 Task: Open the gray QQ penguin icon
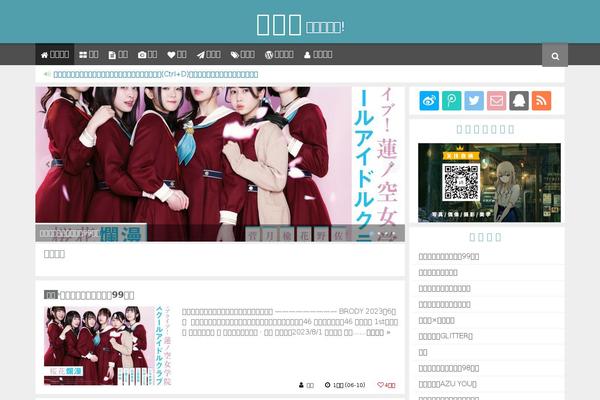pyautogui.click(x=519, y=101)
